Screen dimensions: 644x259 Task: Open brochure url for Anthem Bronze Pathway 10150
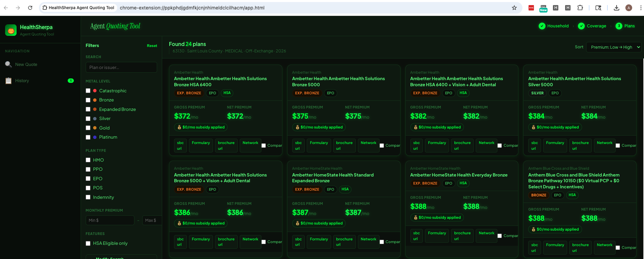click(x=580, y=248)
